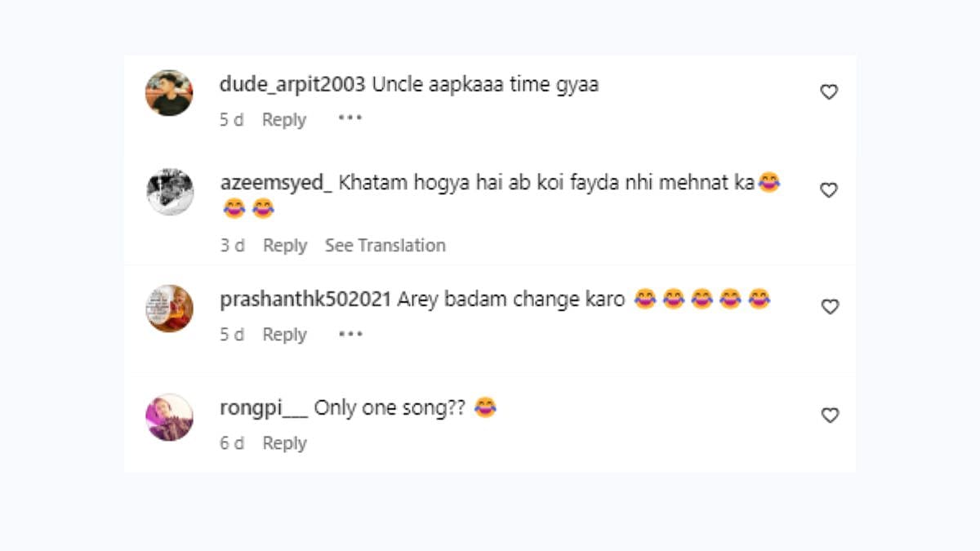View rongpi___'s profile avatar
Screen dimensions: 980x551
click(169, 417)
